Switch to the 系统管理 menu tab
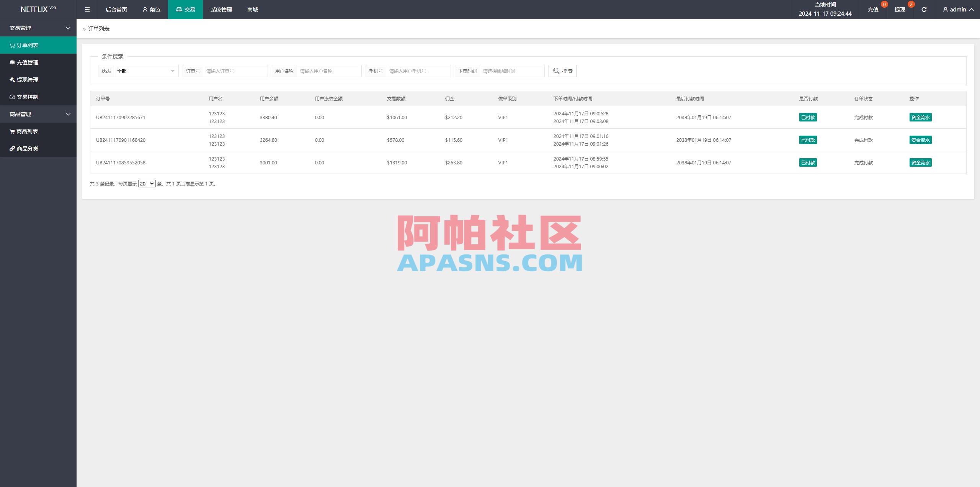Image resolution: width=980 pixels, height=487 pixels. 220,9
